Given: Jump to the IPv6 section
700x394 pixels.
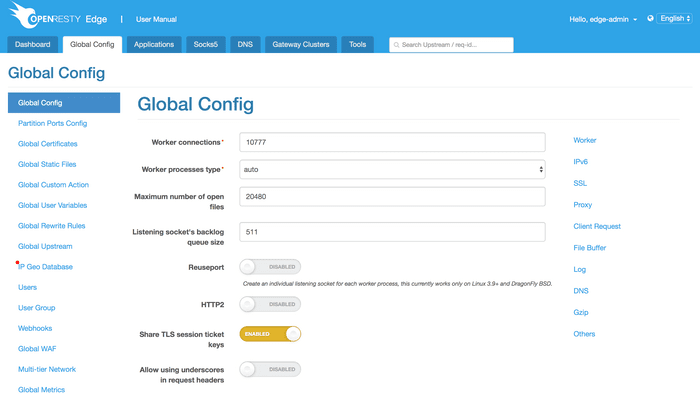Looking at the screenshot, I should 580,162.
